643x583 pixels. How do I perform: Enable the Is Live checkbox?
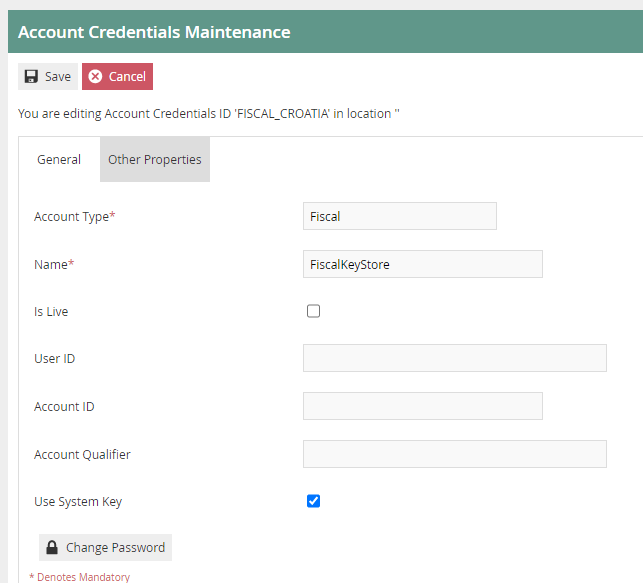tap(313, 311)
